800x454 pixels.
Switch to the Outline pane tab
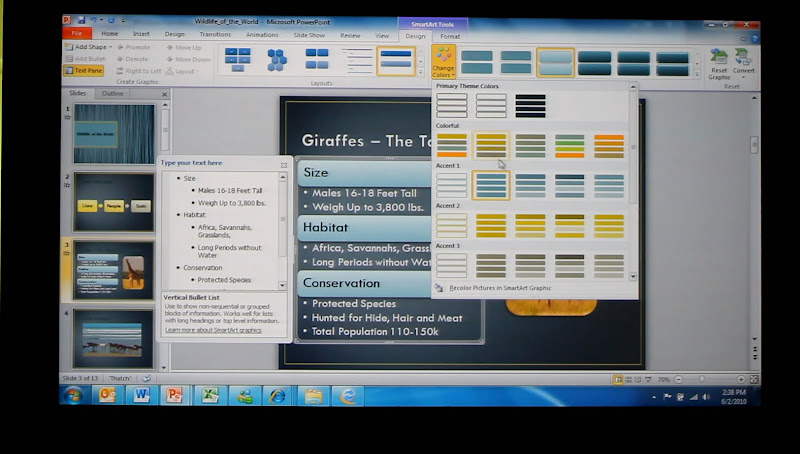pos(112,93)
